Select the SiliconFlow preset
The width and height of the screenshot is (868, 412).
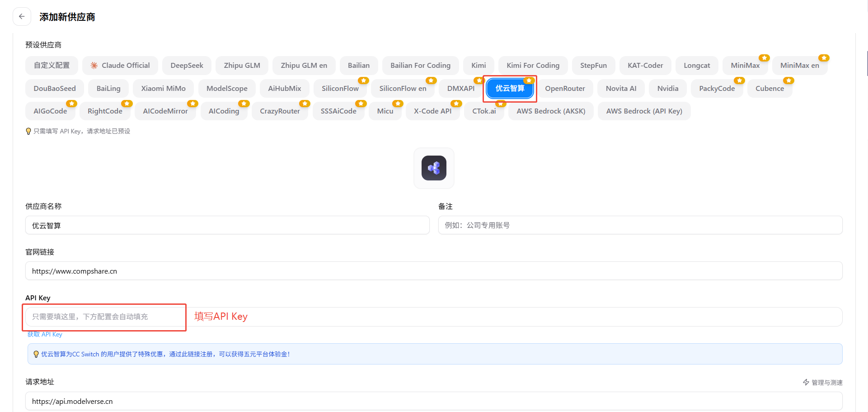340,89
